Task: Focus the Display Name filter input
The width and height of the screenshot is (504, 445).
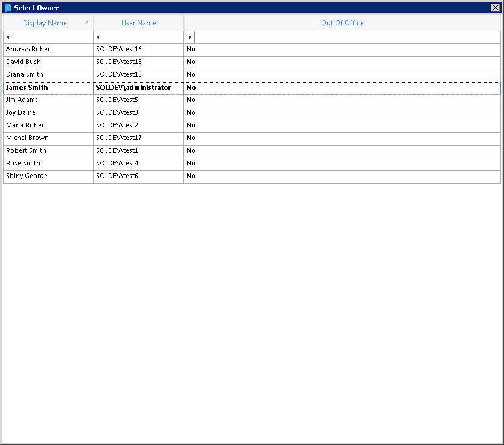Action: pos(54,37)
